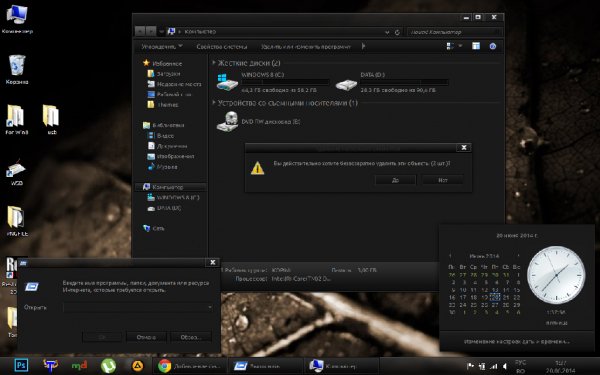Open the AIMP player taskbar icon
Image resolution: width=600 pixels, height=375 pixels.
[x=137, y=366]
